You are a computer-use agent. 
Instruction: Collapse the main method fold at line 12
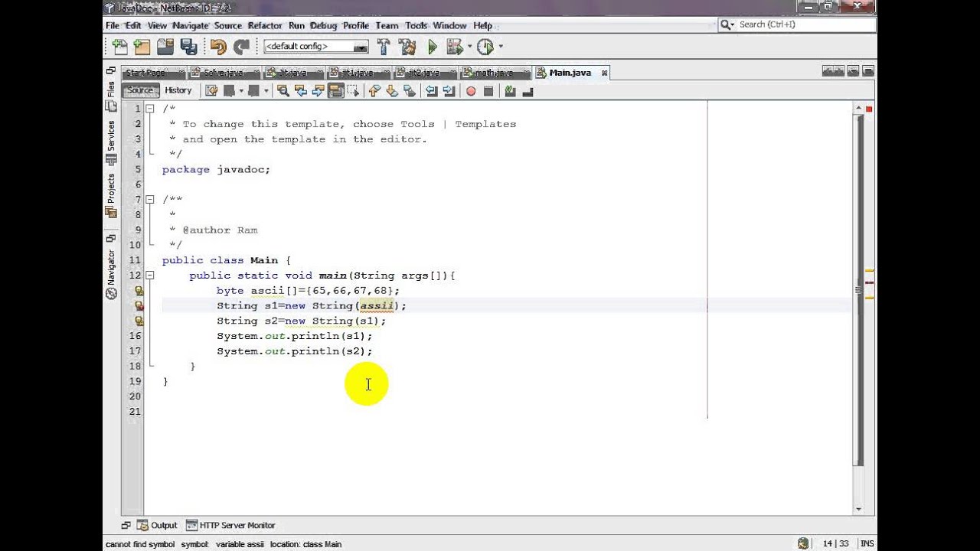click(150, 275)
